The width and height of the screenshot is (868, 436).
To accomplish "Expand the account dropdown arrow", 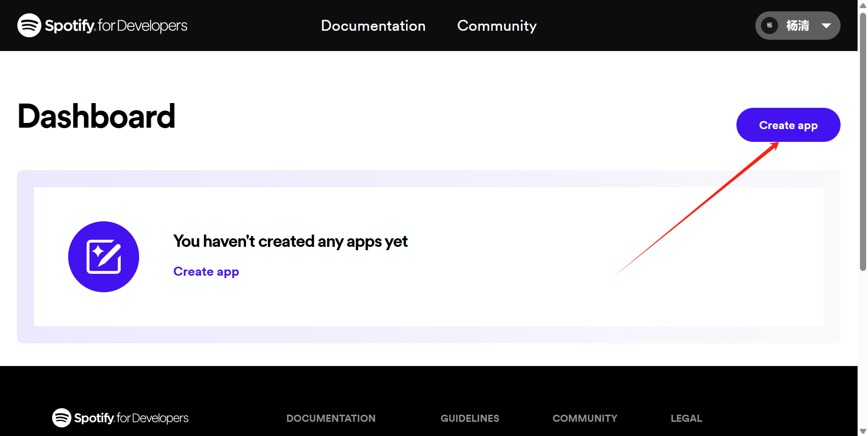I will [826, 26].
